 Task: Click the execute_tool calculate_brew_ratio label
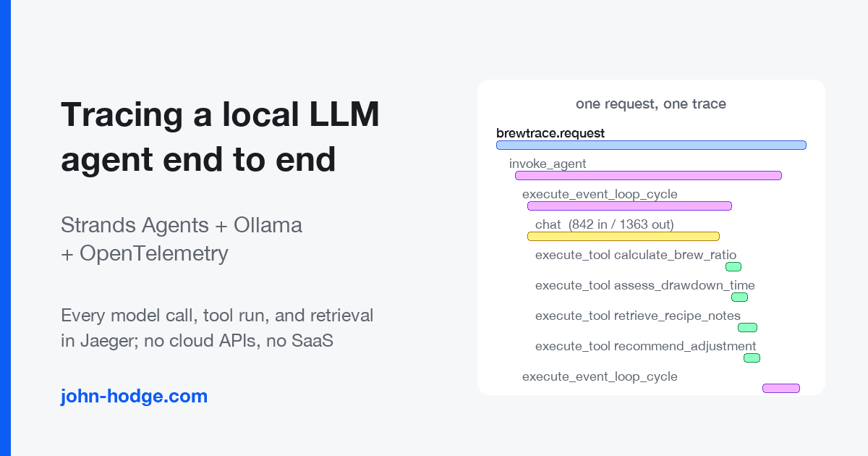(636, 255)
